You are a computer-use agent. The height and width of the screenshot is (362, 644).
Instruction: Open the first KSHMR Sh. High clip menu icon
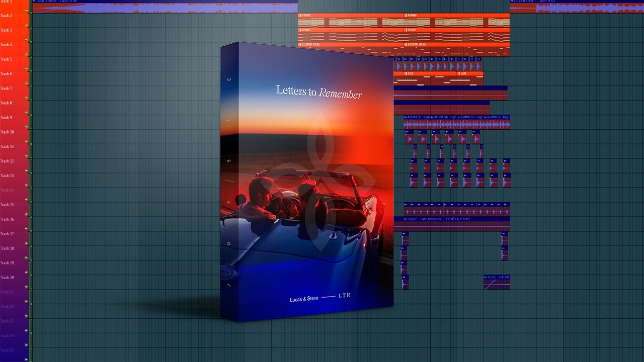tap(406, 117)
